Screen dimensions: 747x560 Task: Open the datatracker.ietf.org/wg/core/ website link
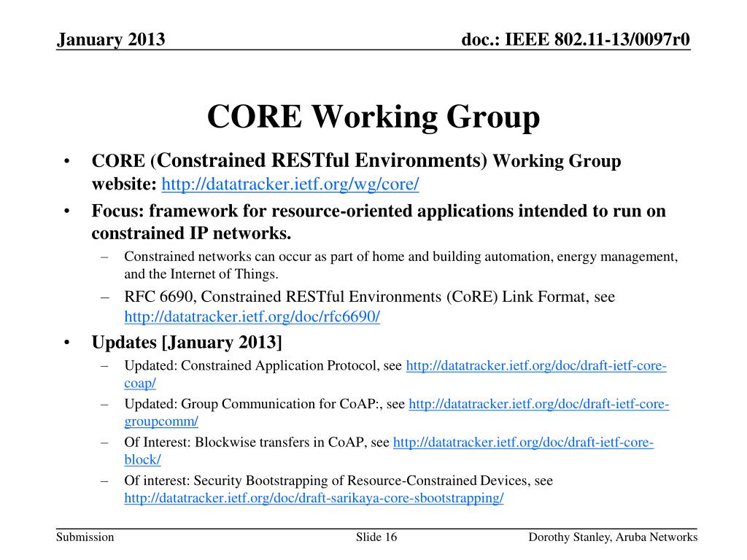coord(290,184)
